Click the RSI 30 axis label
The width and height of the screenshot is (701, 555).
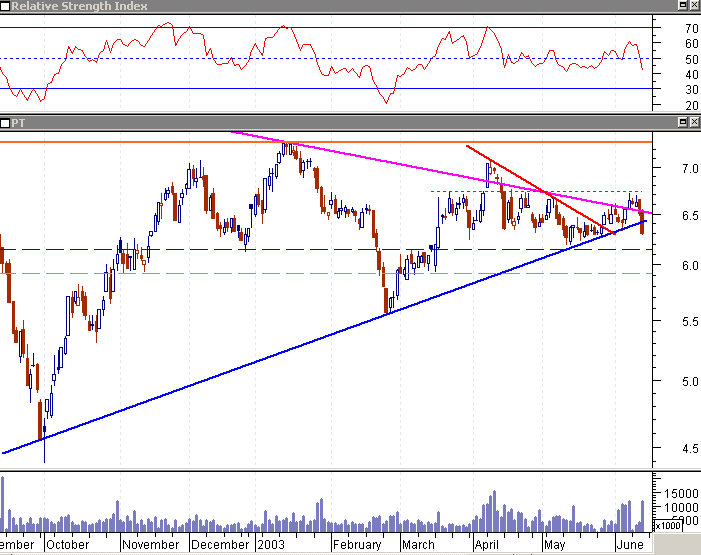(x=692, y=90)
